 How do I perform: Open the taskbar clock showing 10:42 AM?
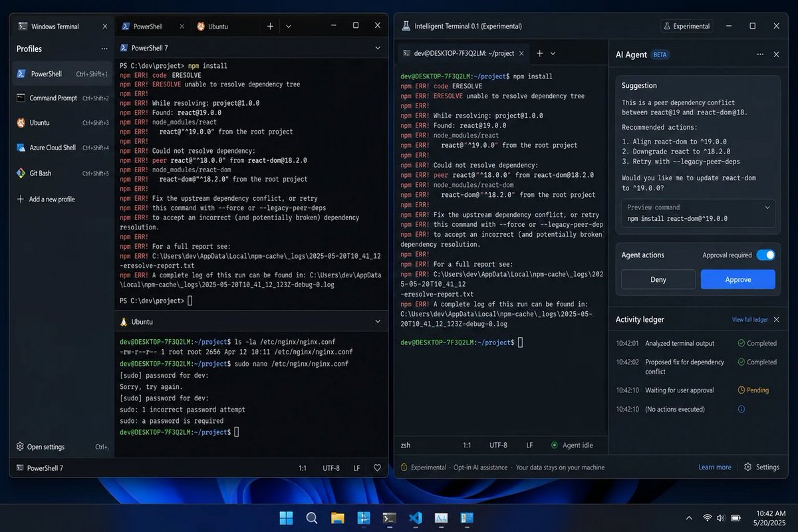(769, 517)
